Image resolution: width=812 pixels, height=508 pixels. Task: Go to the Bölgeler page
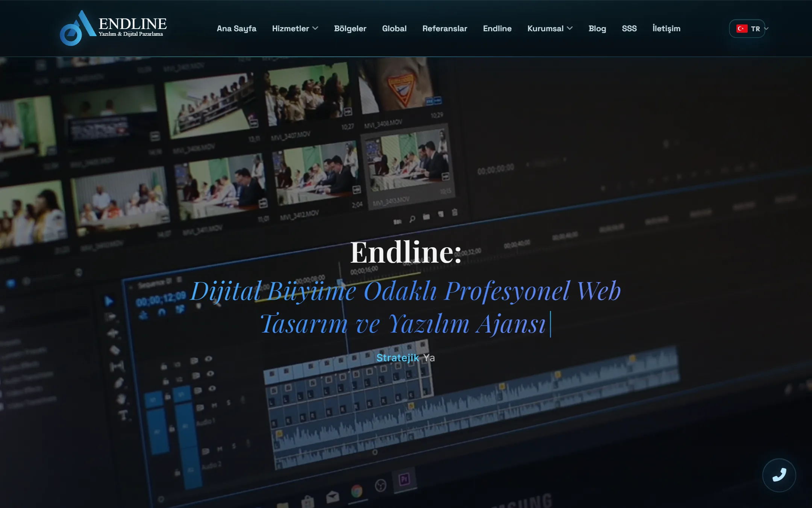[350, 29]
